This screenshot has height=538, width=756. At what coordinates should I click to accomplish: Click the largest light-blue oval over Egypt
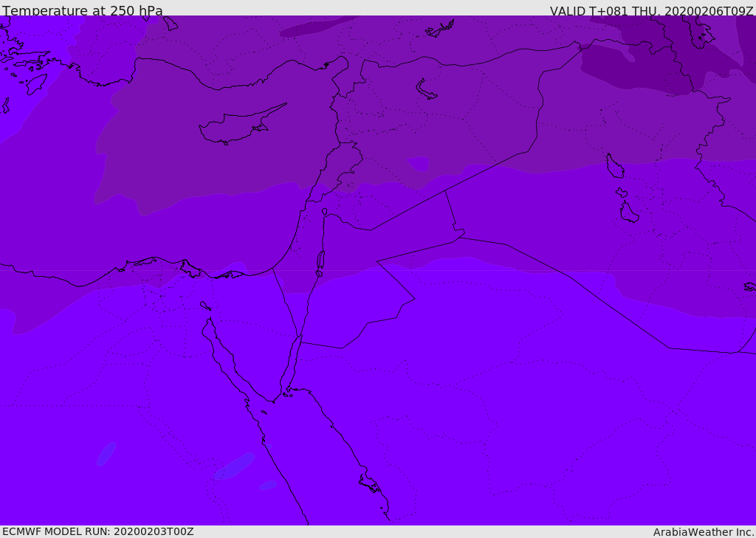coord(235,466)
